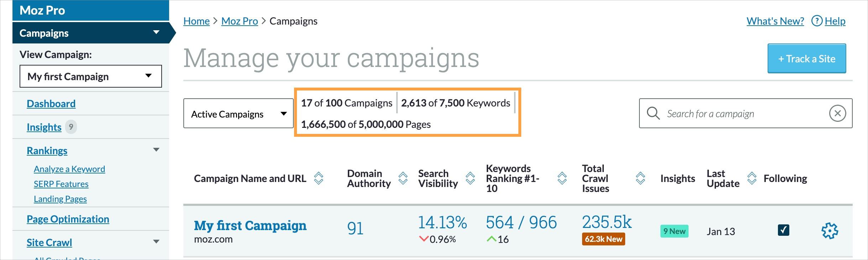The image size is (868, 260).
Task: Open the Active Campaigns filter dropdown
Action: pos(238,114)
